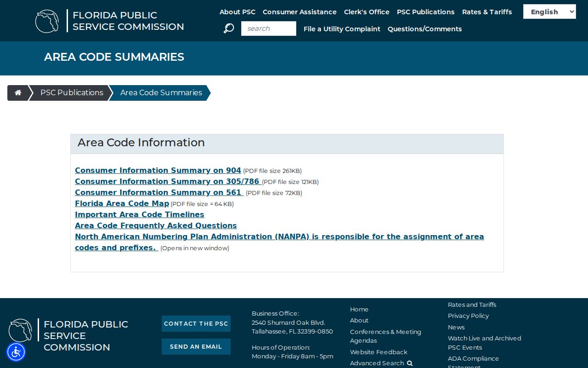Click footer Home link
588x368 pixels.
coord(359,310)
